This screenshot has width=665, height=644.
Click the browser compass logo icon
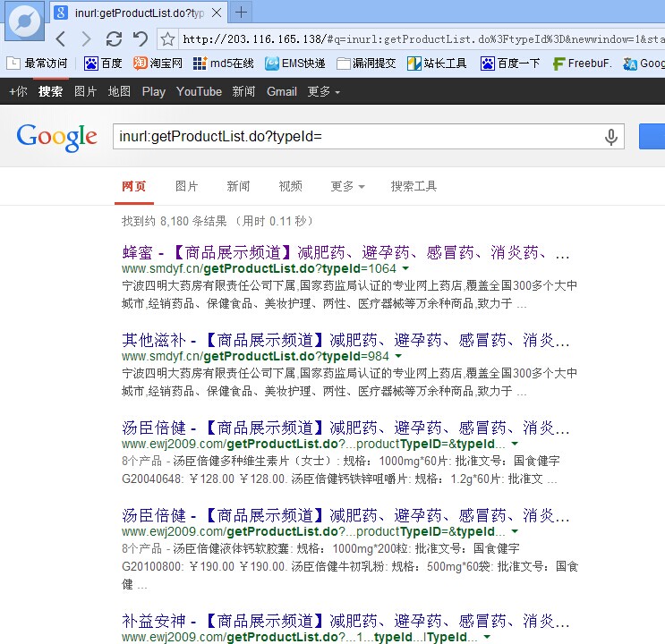24,21
